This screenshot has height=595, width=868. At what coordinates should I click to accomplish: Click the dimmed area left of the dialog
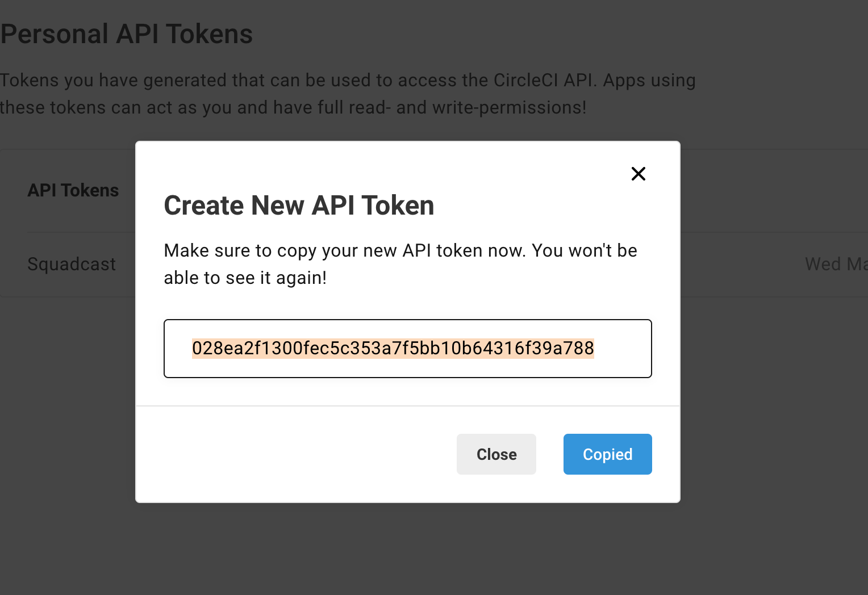68,397
